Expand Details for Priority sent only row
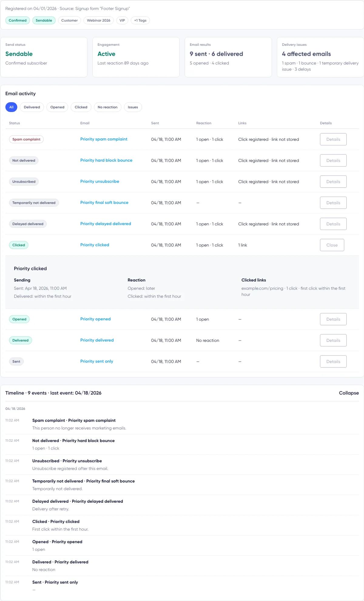 [333, 362]
